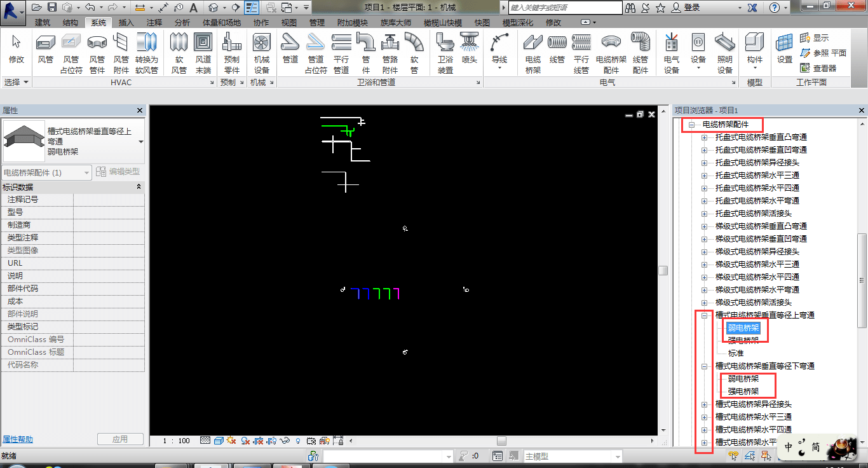Select the 电缆桥架配件 cable tray fitting tool
868x468 pixels.
611,53
